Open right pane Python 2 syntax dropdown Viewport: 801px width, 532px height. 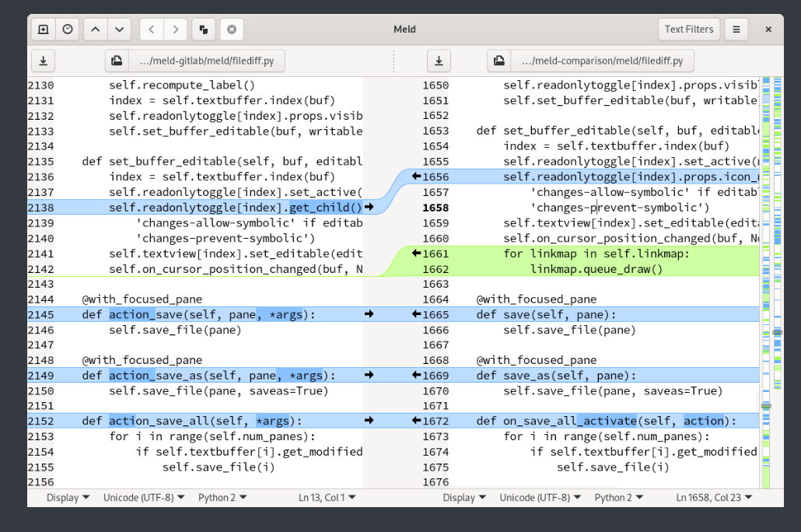pos(618,497)
